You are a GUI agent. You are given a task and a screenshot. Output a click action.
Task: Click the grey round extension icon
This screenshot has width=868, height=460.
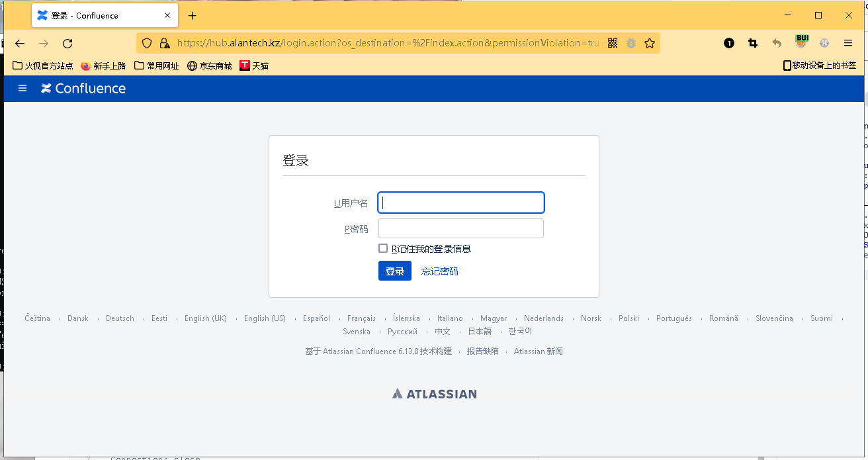click(824, 43)
